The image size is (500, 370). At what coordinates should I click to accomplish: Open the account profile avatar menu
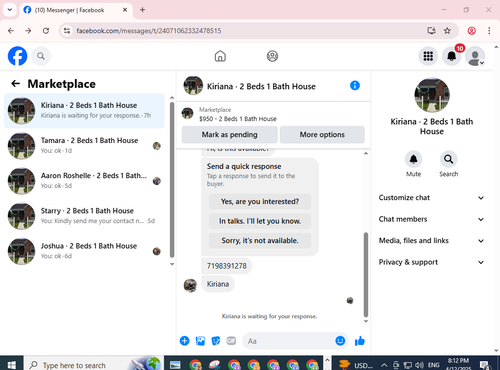(x=475, y=56)
